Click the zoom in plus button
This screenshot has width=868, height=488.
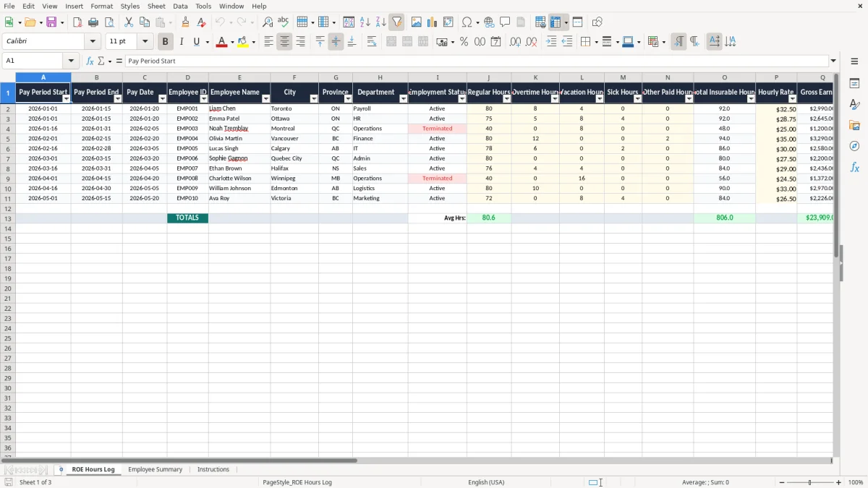(x=839, y=482)
